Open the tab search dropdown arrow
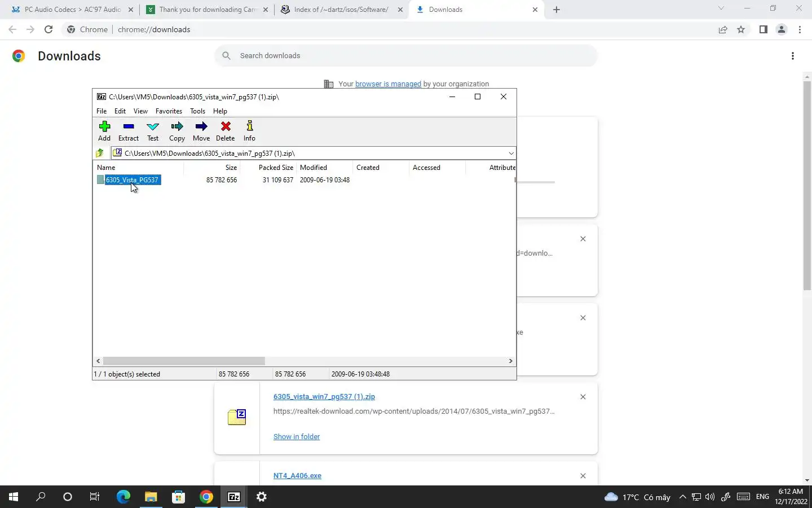This screenshot has width=812, height=508. [721, 8]
